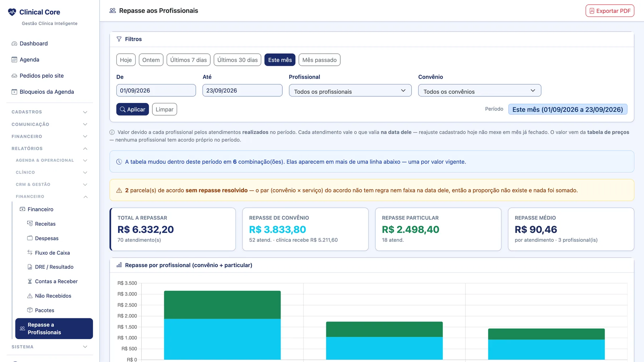Viewport: 644px width, 362px height.
Task: Select the Hoje period filter
Action: click(x=126, y=60)
